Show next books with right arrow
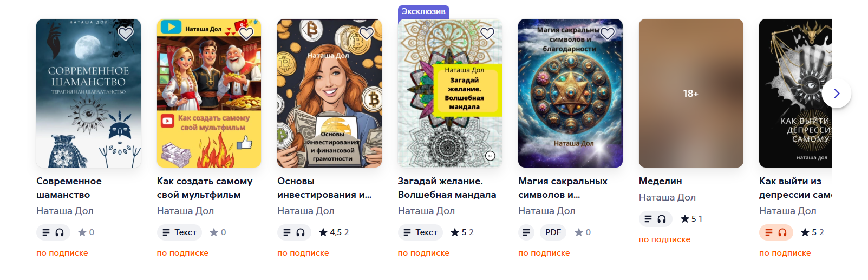868x280 pixels. (837, 93)
